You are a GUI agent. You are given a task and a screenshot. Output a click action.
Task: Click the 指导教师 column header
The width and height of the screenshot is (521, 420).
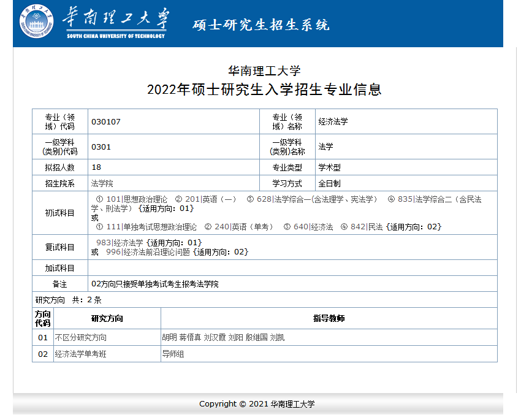[x=329, y=318]
